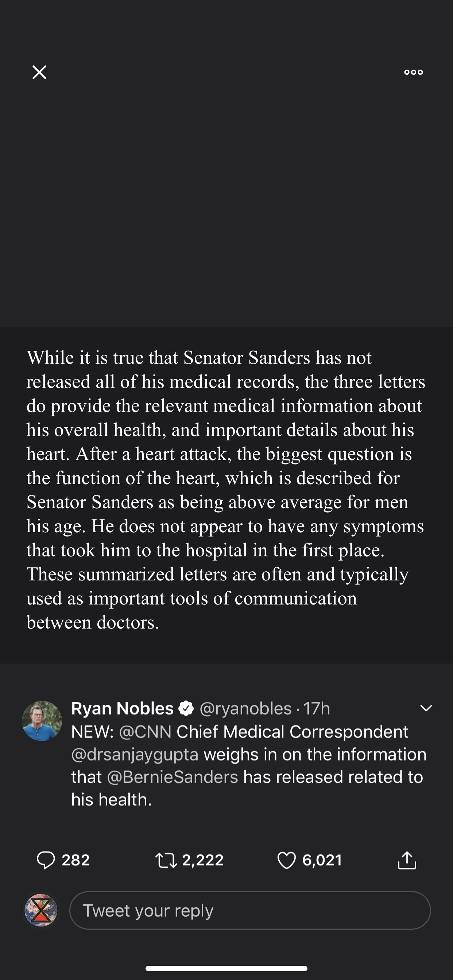Close the image viewer with the X
The width and height of the screenshot is (453, 980).
(39, 72)
